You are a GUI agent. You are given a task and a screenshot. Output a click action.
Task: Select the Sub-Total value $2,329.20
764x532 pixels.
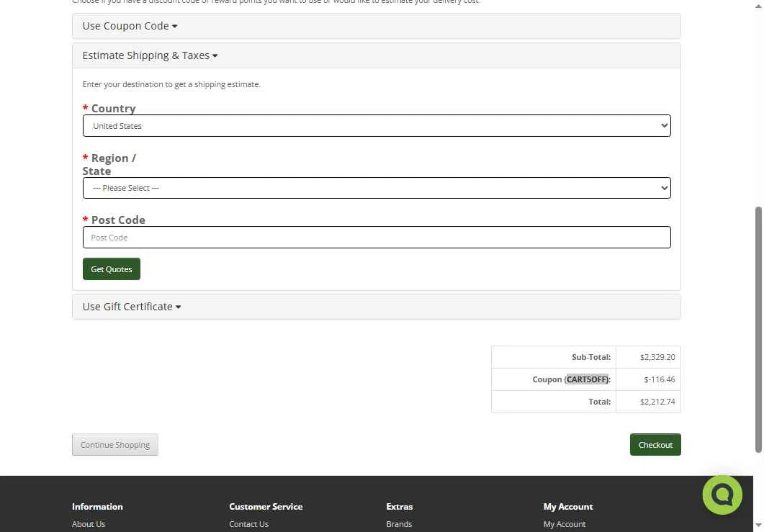click(x=657, y=357)
